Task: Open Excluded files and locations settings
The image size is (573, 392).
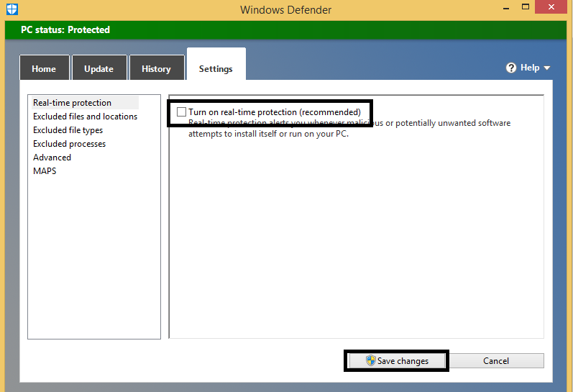Action: coord(85,117)
